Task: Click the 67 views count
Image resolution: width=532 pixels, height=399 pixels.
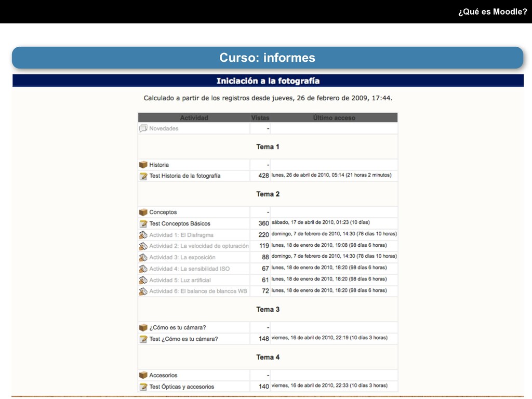Action: click(265, 269)
